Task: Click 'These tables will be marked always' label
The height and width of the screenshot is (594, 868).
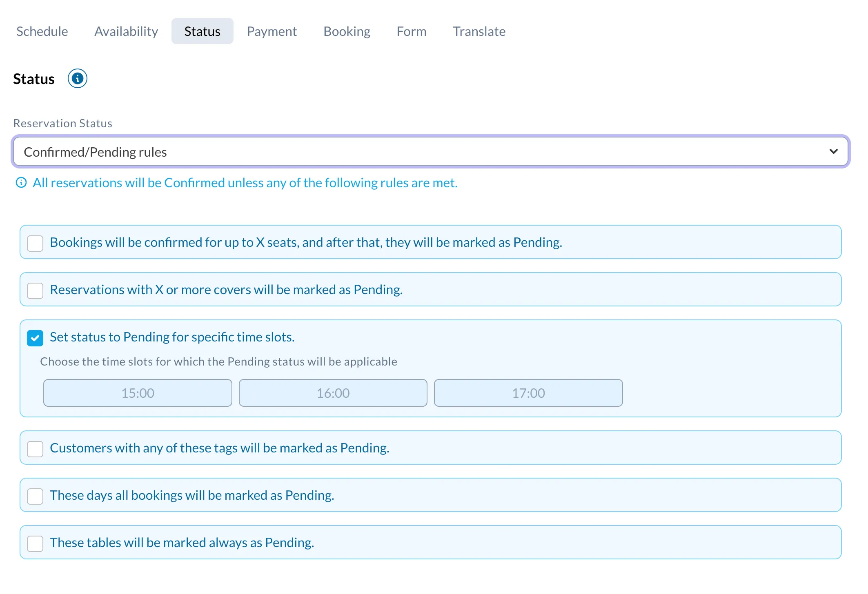Action: point(182,543)
